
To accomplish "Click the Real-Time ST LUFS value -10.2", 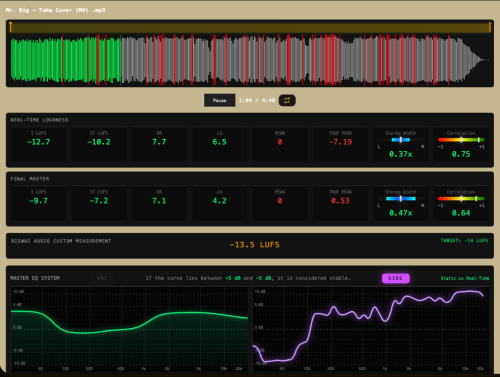I will 99,142.
